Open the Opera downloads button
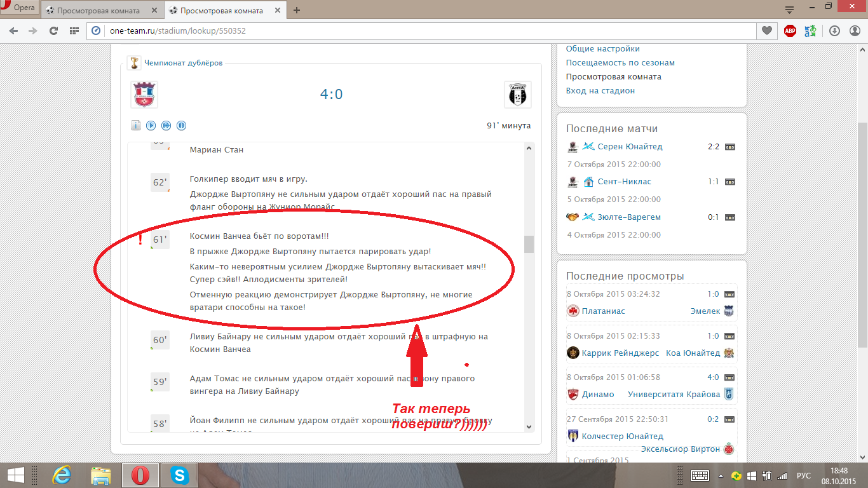This screenshot has width=868, height=488. click(x=835, y=30)
